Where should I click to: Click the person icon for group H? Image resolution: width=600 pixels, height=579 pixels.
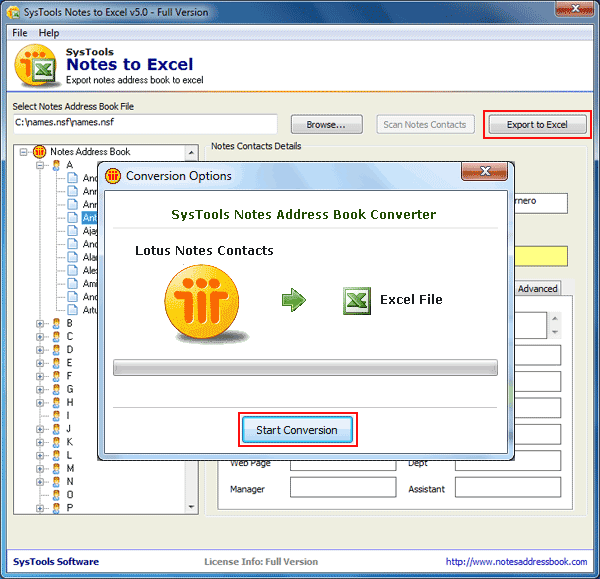click(x=56, y=403)
